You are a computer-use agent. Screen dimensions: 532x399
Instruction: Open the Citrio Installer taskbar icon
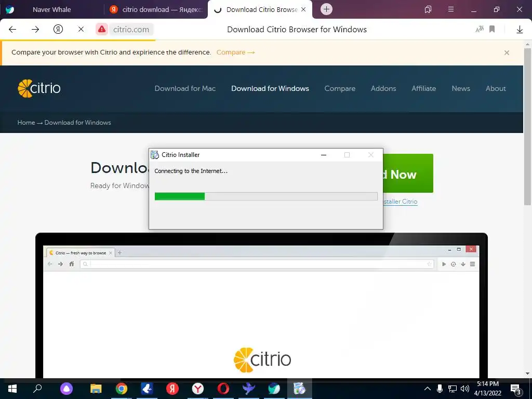click(x=300, y=389)
